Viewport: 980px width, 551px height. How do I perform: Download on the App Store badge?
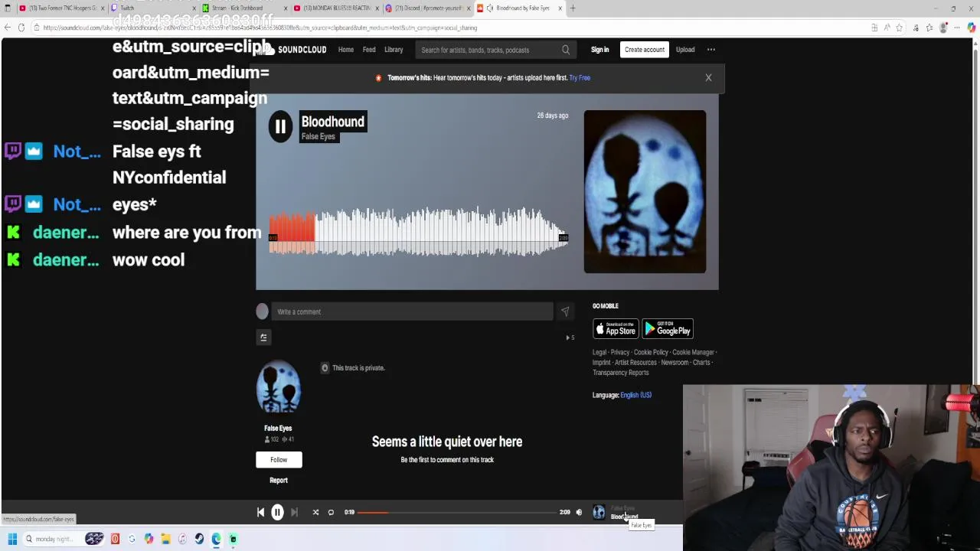click(x=616, y=329)
